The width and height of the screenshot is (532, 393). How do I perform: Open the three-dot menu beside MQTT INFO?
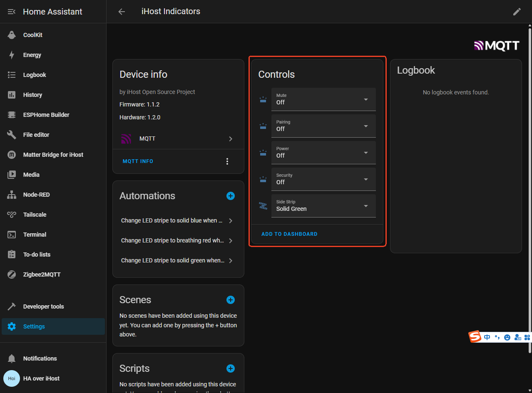click(227, 161)
